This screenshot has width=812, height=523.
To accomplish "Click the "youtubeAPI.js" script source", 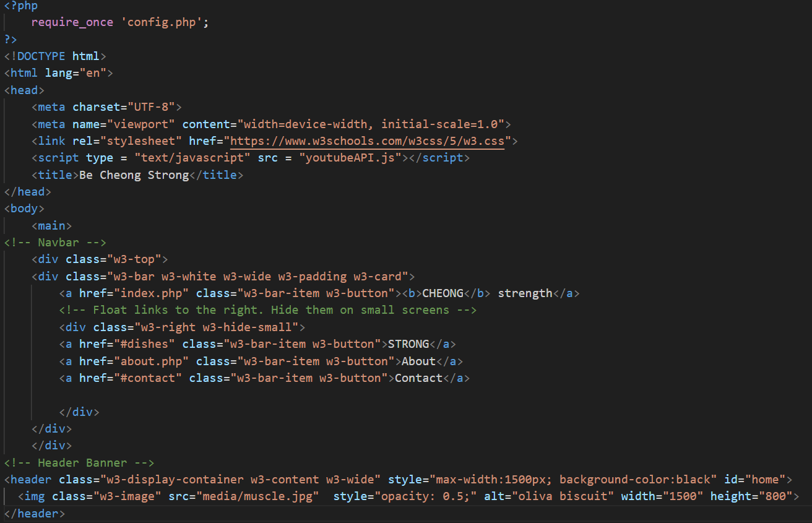I will (350, 158).
